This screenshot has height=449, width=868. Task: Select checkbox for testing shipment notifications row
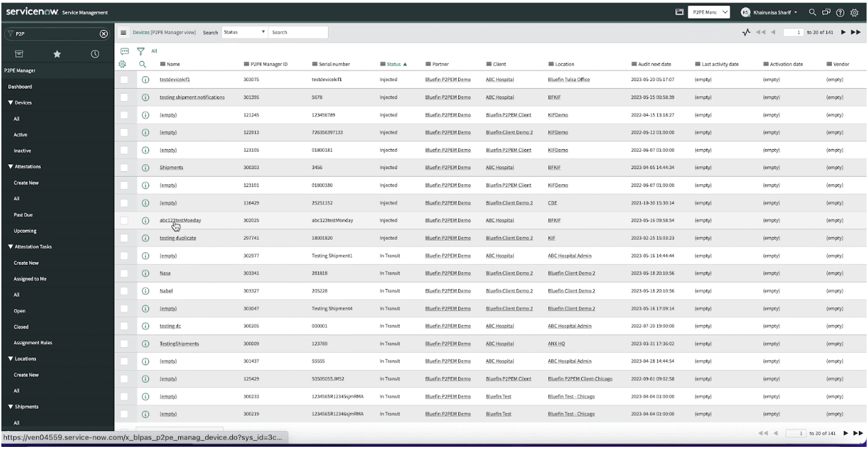coord(125,98)
